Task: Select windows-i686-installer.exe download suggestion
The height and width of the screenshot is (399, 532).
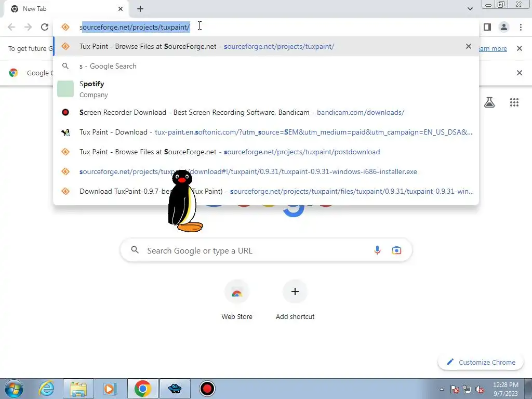Action: coord(266,171)
